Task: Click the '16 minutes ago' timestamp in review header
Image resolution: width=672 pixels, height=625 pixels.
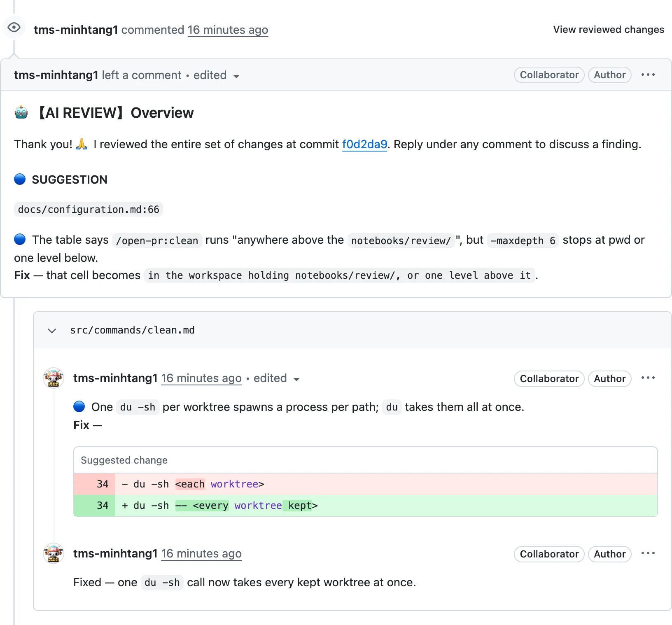Action: [x=228, y=30]
